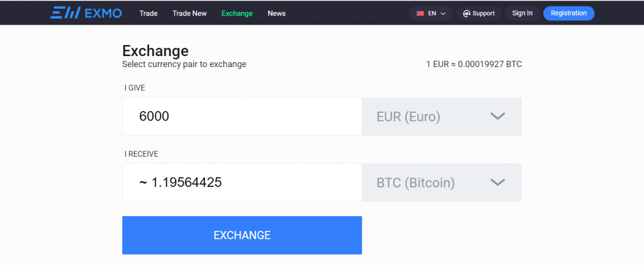Click the chevron arrow beside BTC (Bitcoin)
The image size is (644, 265).
point(498,183)
